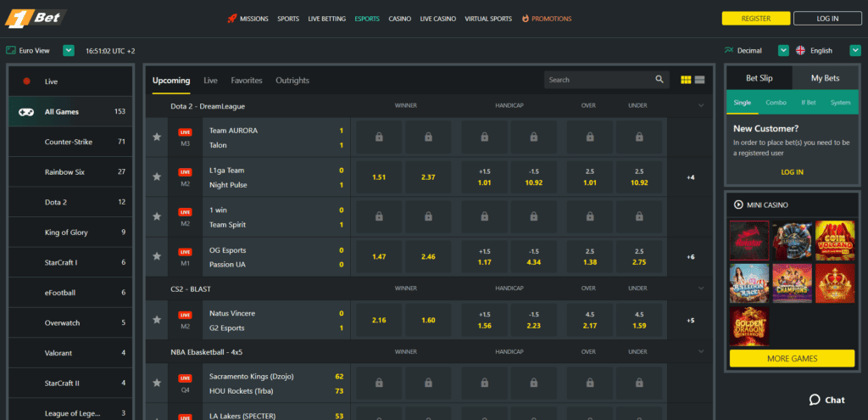868x420 pixels.
Task: Open the Virtual Sports menu item
Action: tap(488, 19)
